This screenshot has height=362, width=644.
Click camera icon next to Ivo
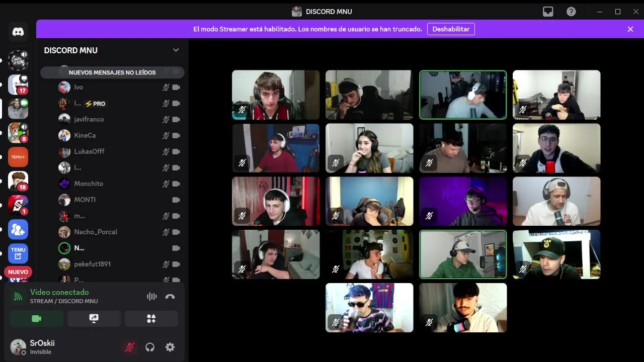click(176, 87)
